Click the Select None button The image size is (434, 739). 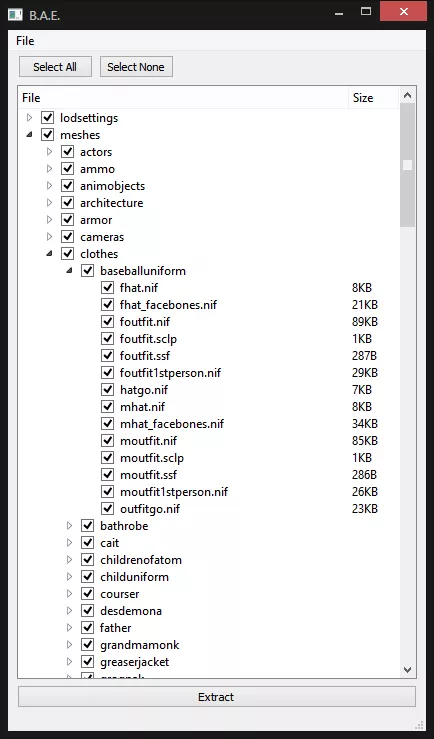click(136, 66)
